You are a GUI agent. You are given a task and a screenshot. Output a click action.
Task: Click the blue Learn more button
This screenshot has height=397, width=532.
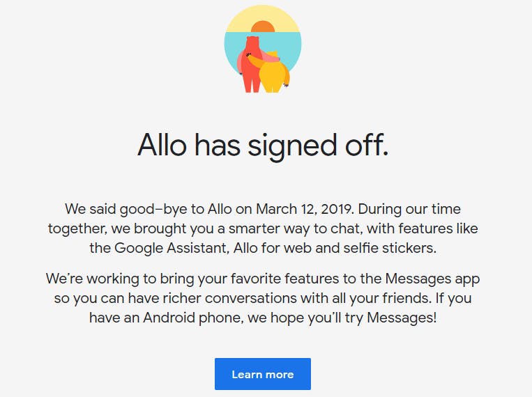pyautogui.click(x=263, y=374)
